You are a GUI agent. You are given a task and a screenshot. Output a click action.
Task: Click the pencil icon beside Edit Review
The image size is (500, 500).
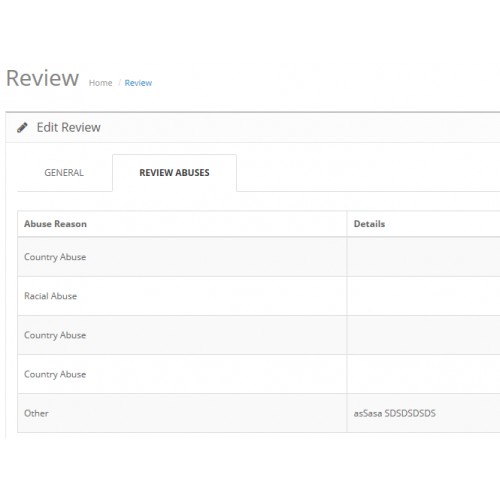(x=22, y=128)
